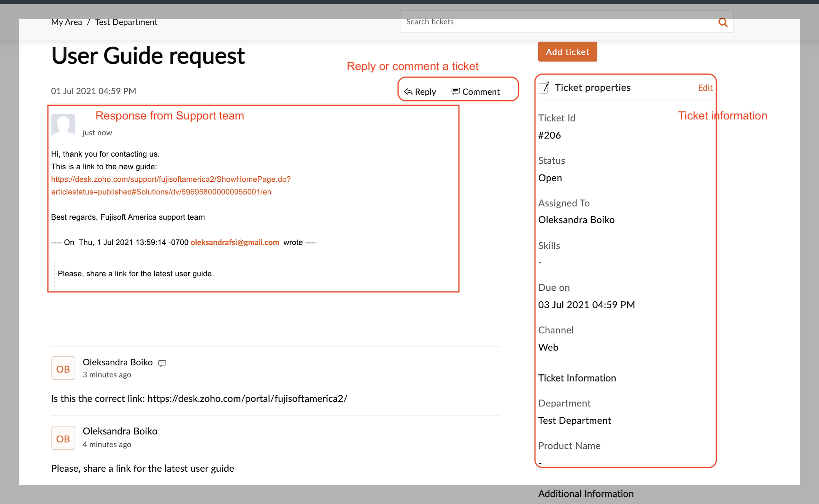Click the Oleksandra Boiko name on the 3-minutes-ago comment
This screenshot has width=819, height=504.
pos(117,362)
